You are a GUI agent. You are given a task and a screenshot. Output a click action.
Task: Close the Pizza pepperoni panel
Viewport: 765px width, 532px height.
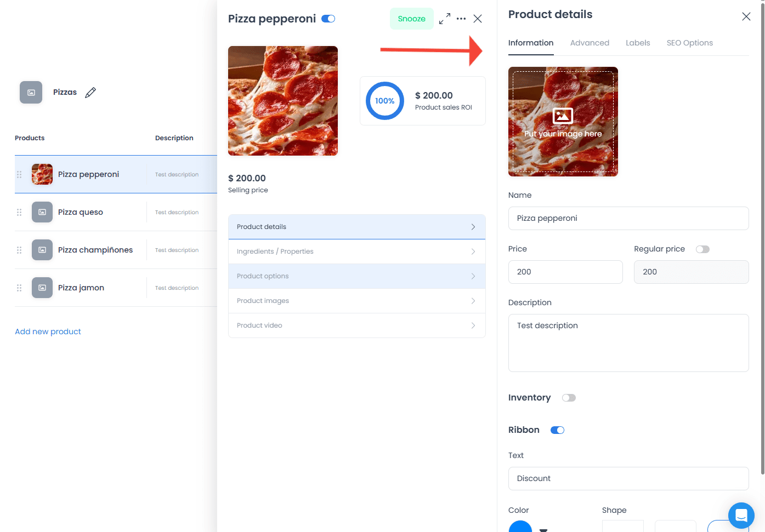coord(478,19)
